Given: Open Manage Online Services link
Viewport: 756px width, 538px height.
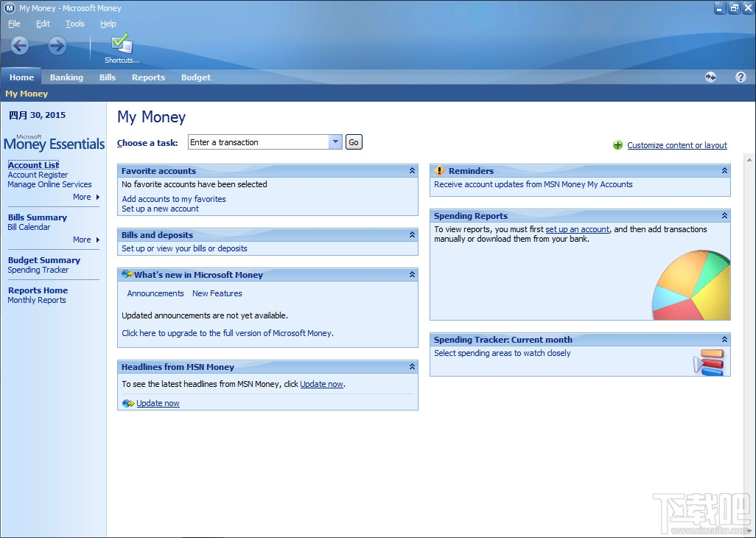Looking at the screenshot, I should [49, 184].
